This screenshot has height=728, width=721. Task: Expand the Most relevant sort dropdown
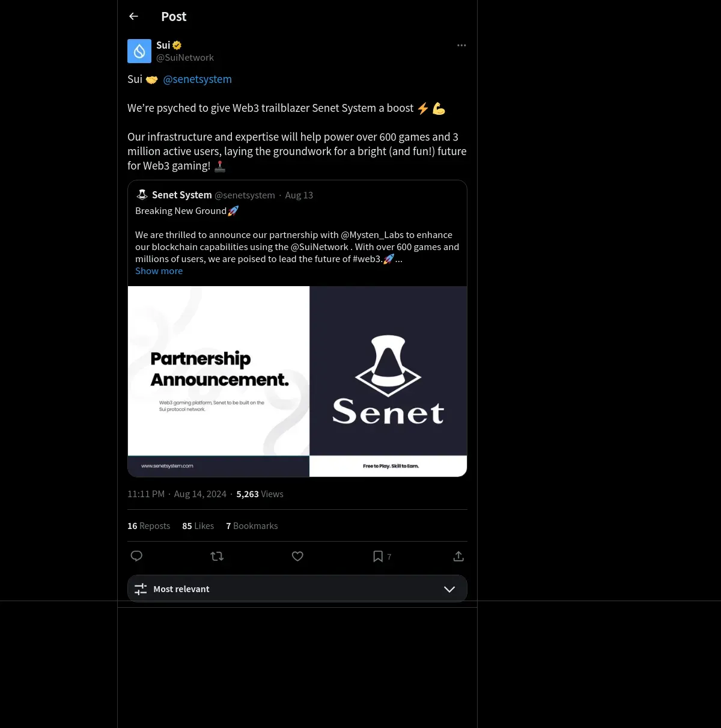(x=297, y=589)
